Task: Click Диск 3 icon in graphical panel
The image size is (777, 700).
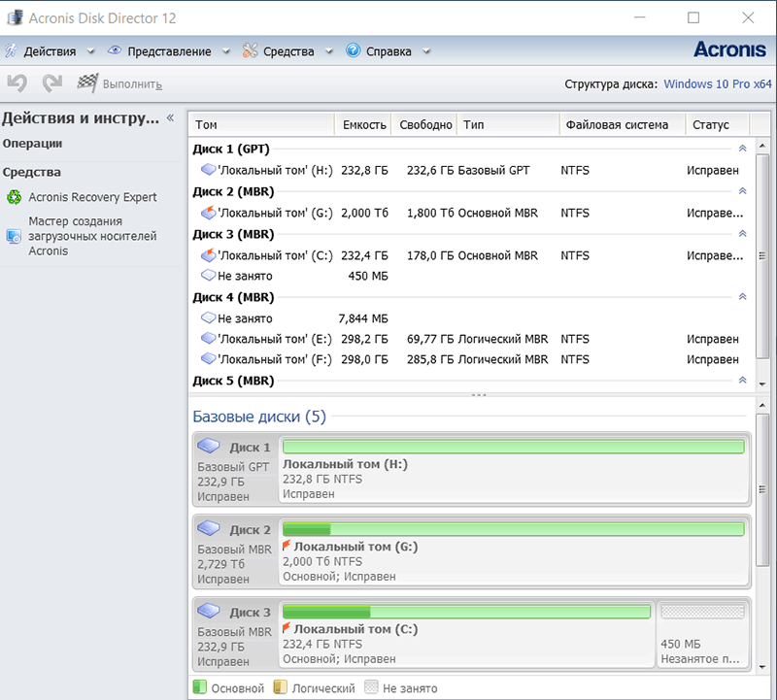Action: pyautogui.click(x=209, y=611)
